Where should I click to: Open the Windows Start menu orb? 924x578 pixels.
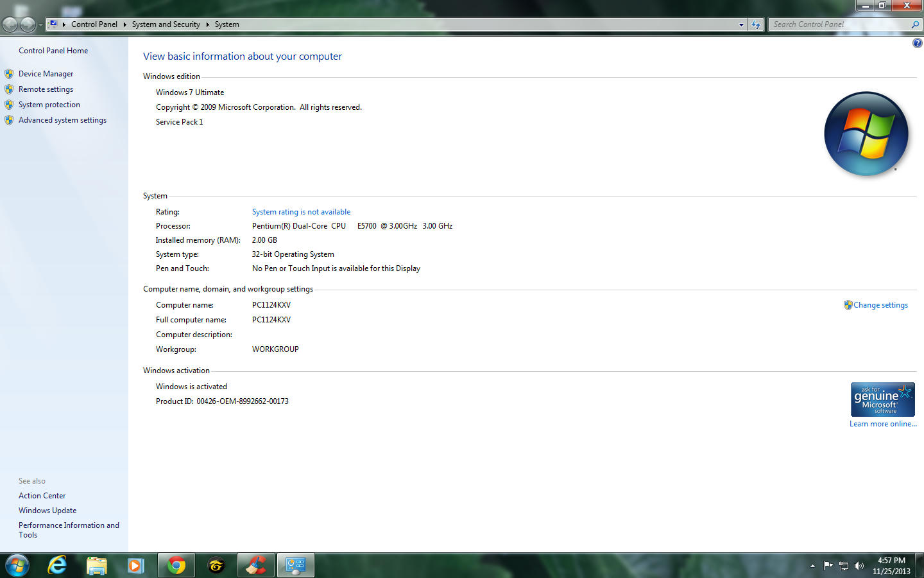17,565
